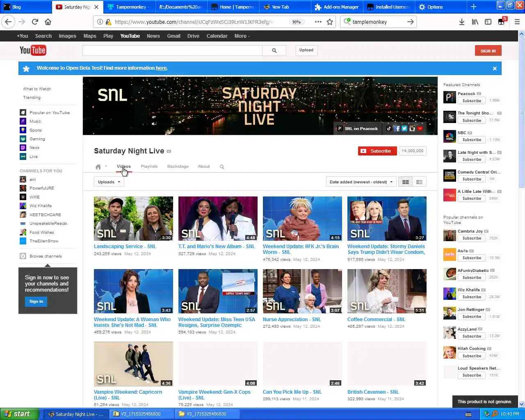Viewport: 525px width, 420px height.
Task: Subscribe to the Peacock channel
Action: [x=472, y=101]
